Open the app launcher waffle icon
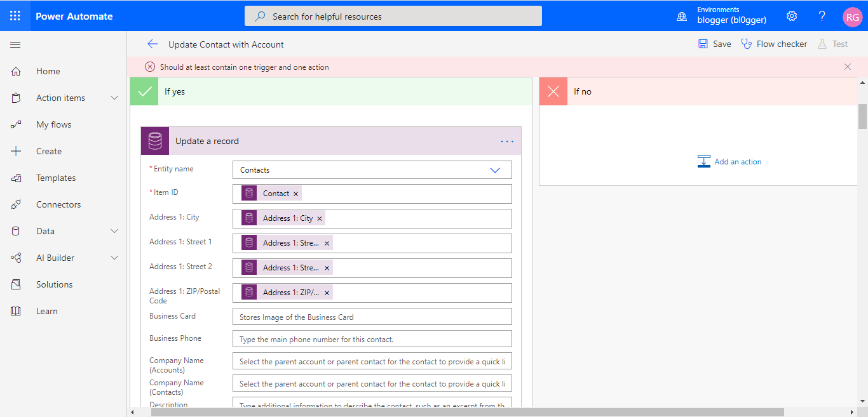Viewport: 868px width, 417px height. (x=15, y=16)
